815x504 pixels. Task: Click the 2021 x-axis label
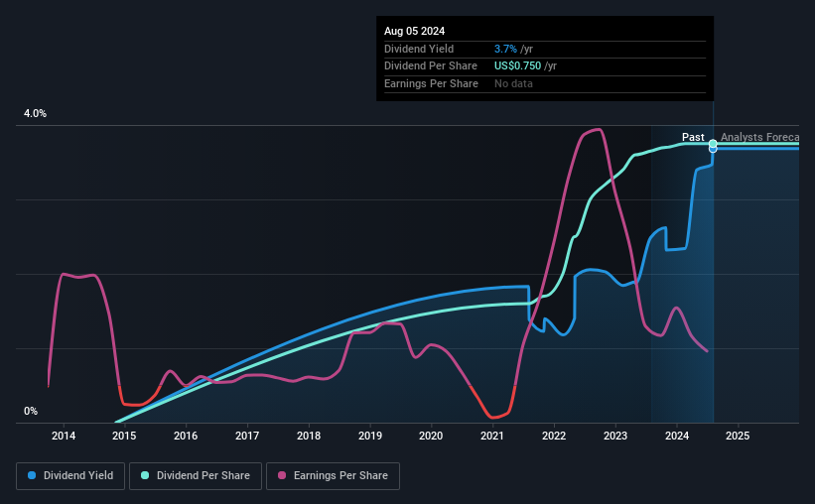pyautogui.click(x=492, y=436)
